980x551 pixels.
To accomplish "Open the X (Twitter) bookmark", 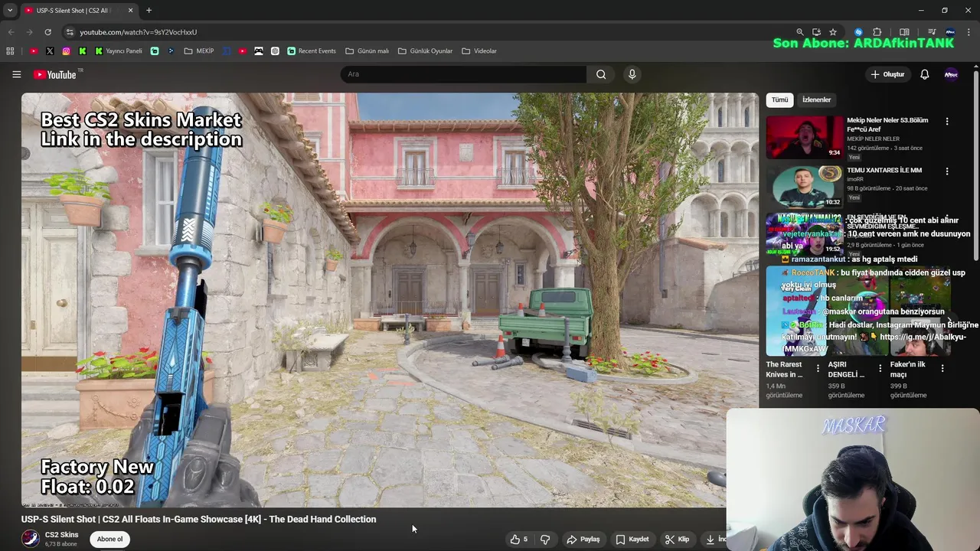I will click(x=50, y=51).
